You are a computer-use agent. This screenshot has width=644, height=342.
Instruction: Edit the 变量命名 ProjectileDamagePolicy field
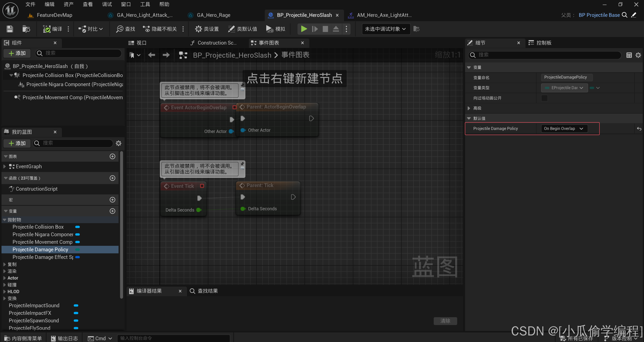(567, 77)
